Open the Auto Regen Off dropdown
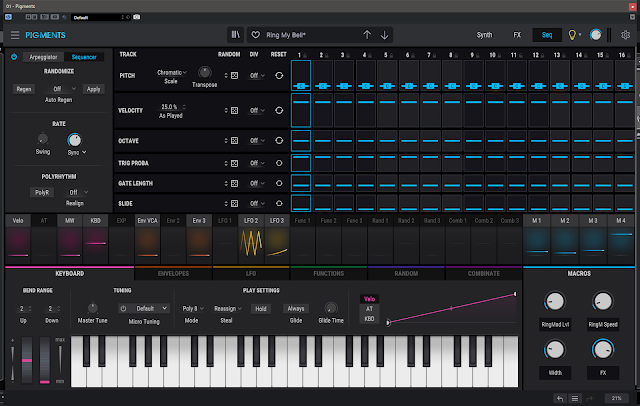 tap(64, 89)
